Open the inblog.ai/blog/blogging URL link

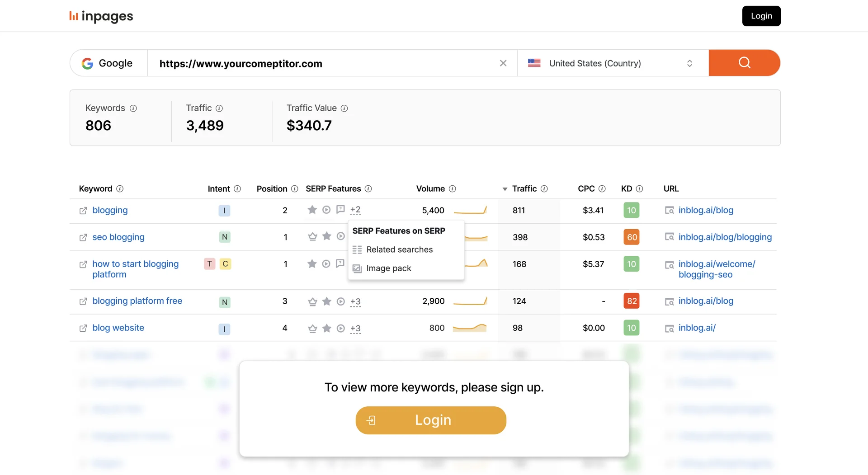pos(724,236)
